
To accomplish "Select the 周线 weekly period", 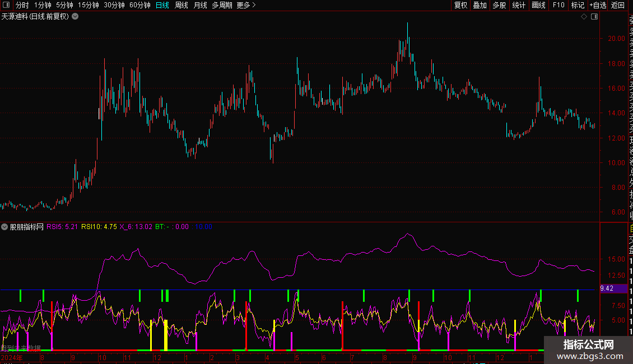I will pyautogui.click(x=181, y=5).
